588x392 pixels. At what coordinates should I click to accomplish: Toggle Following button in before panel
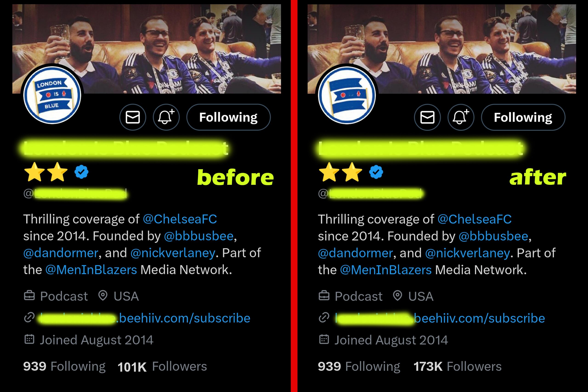(x=229, y=117)
